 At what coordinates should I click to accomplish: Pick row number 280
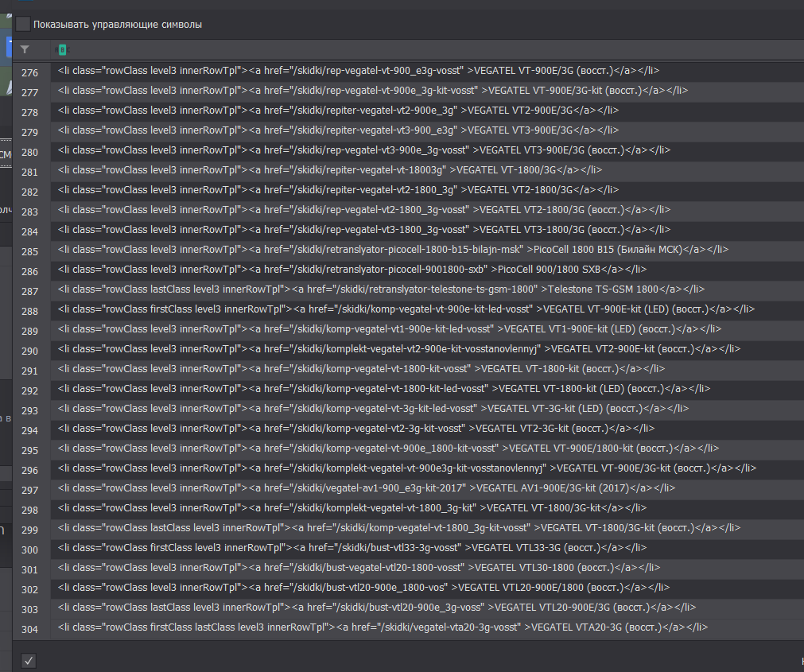31,152
